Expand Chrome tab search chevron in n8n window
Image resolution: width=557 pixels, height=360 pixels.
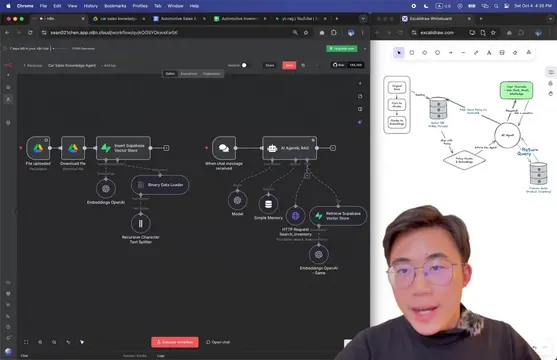(363, 18)
